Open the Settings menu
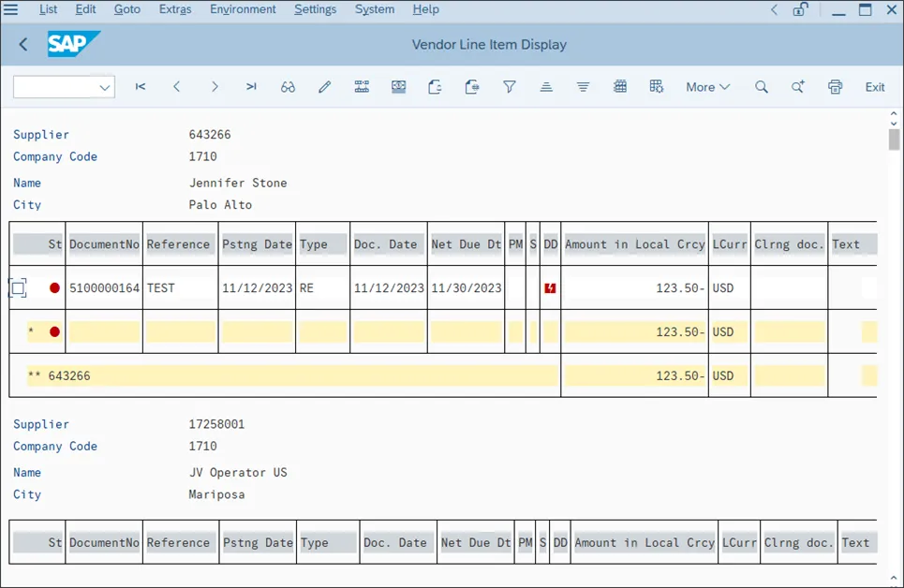The image size is (904, 588). pos(316,9)
